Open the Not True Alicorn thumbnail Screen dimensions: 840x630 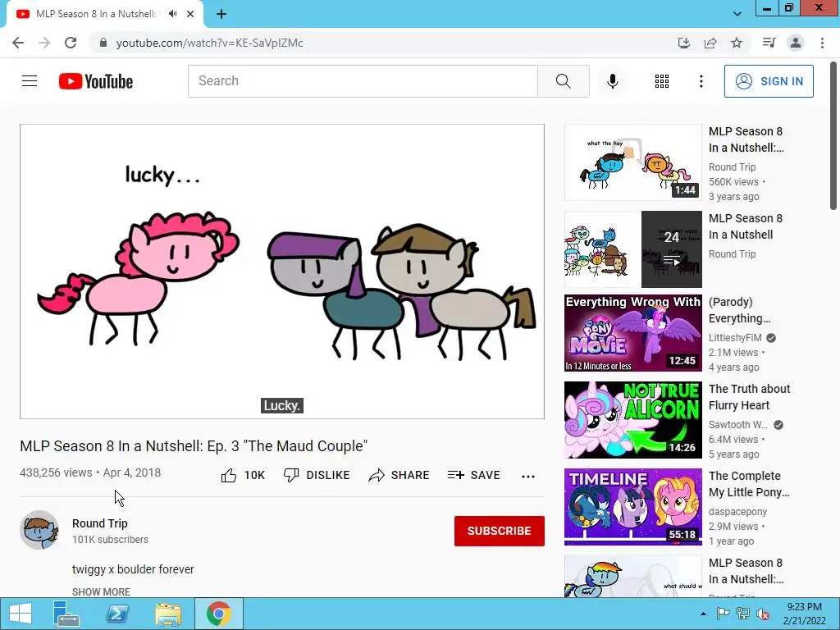632,420
